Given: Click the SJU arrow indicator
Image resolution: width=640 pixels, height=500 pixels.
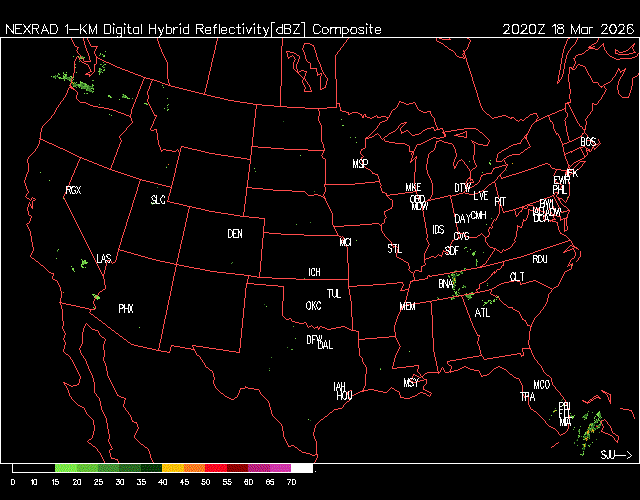Looking at the screenshot, I should click(616, 455).
